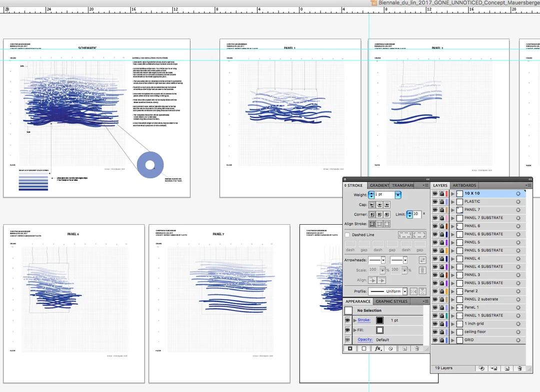
Task: Align stroke to inside
Action: 379,224
